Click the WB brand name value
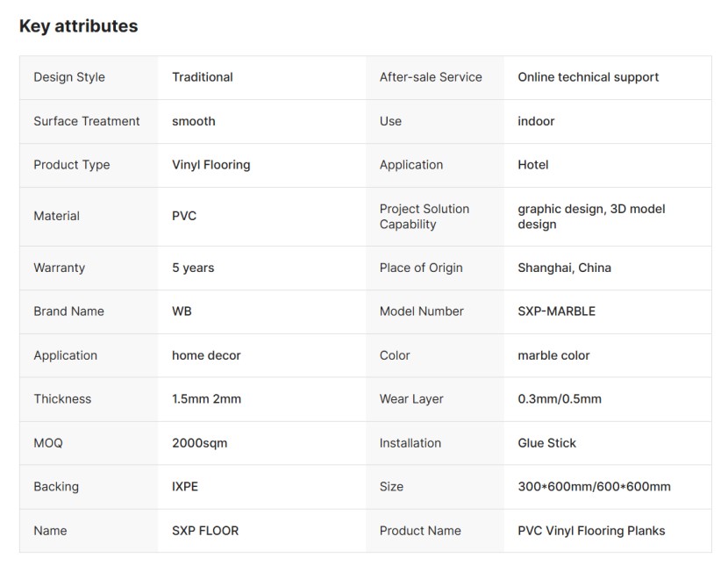The width and height of the screenshot is (728, 565). point(182,311)
